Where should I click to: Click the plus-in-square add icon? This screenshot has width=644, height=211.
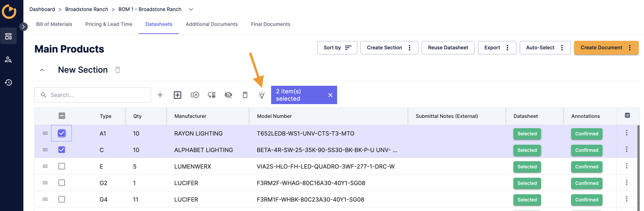click(177, 95)
